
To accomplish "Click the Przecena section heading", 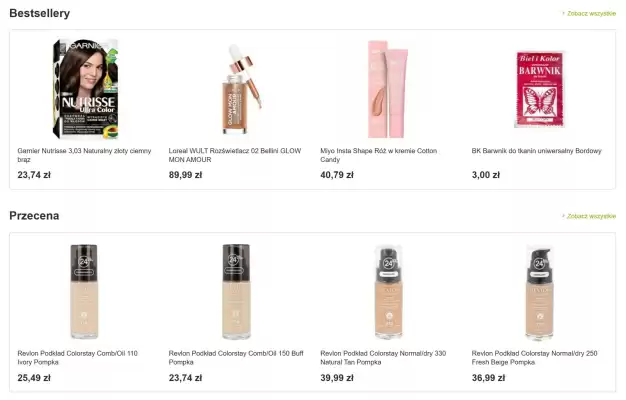I will pos(34,216).
